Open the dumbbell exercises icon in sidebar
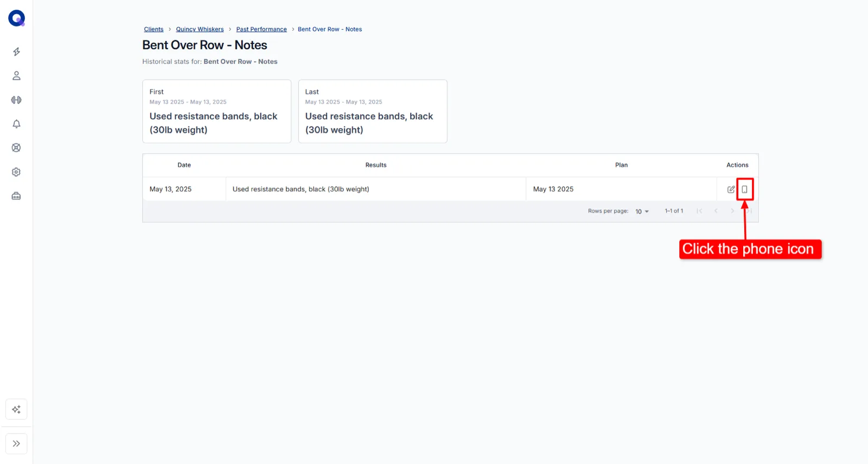This screenshot has height=464, width=868. coord(16,100)
